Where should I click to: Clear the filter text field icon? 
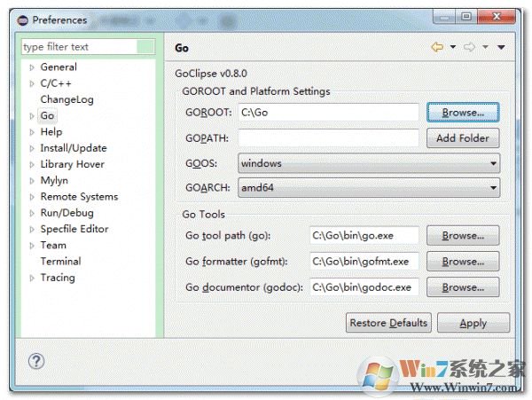click(145, 46)
